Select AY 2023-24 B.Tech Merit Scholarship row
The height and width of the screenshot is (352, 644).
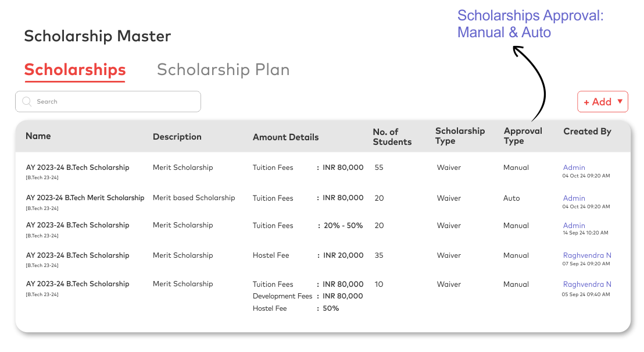point(85,198)
